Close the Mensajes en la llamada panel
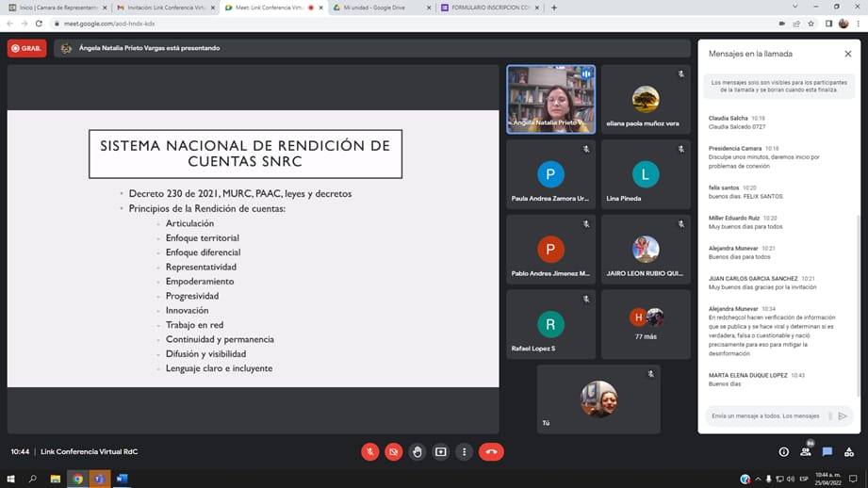The height and width of the screenshot is (488, 868). tap(847, 54)
